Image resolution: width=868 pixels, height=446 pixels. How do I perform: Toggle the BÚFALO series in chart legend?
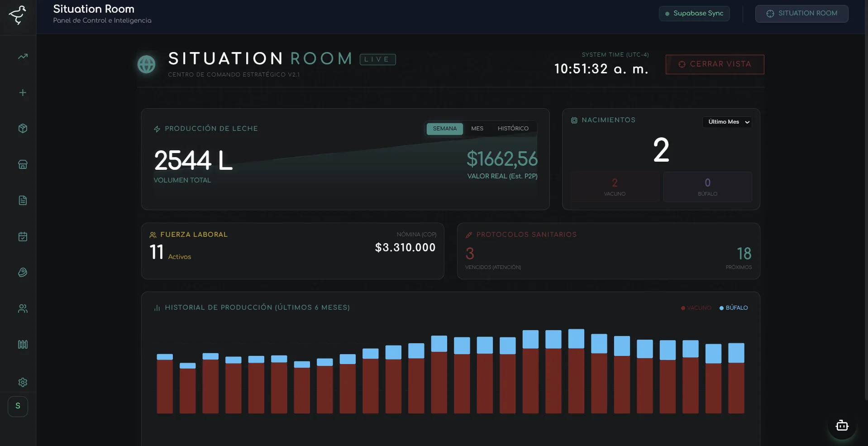[x=734, y=308]
